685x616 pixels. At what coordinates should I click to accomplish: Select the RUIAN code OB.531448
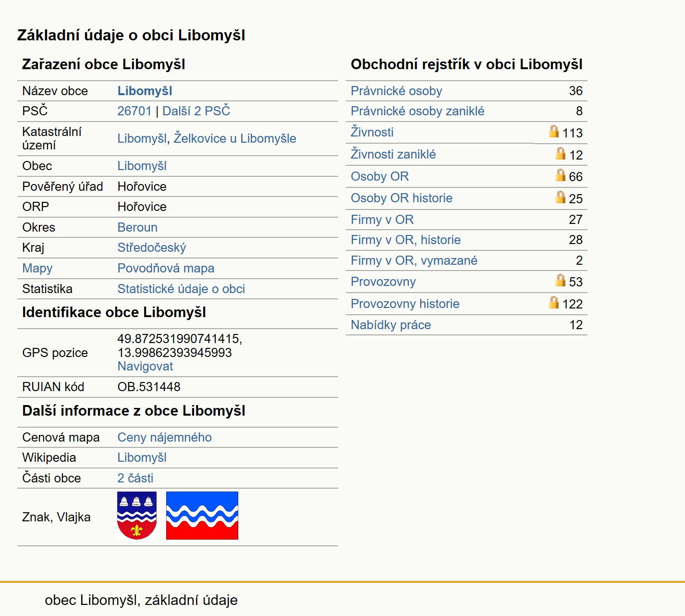click(149, 387)
